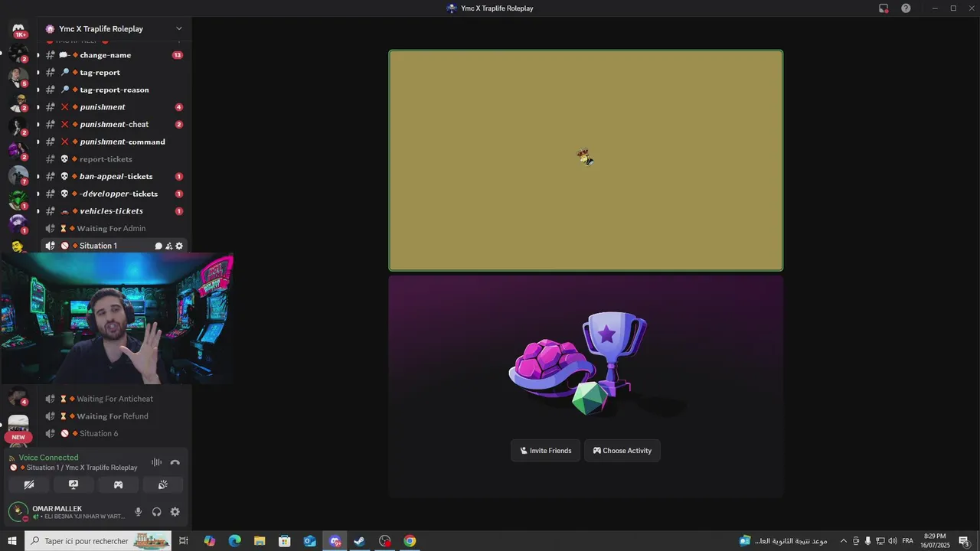Open the green frog avatar server
The height and width of the screenshot is (551, 980).
(x=18, y=200)
